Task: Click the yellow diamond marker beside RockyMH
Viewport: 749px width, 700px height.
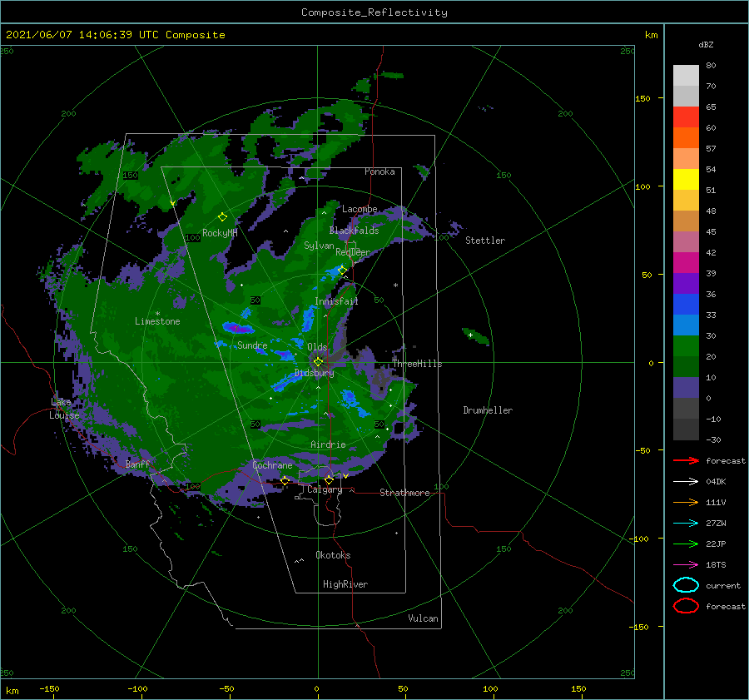Action: tap(222, 217)
